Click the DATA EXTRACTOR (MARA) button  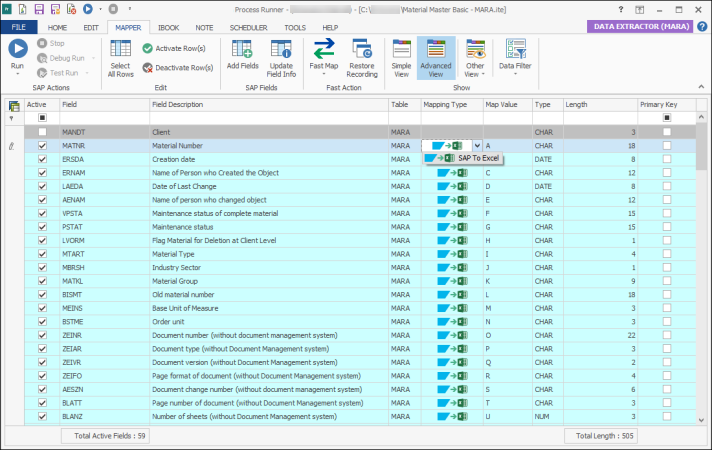[641, 27]
